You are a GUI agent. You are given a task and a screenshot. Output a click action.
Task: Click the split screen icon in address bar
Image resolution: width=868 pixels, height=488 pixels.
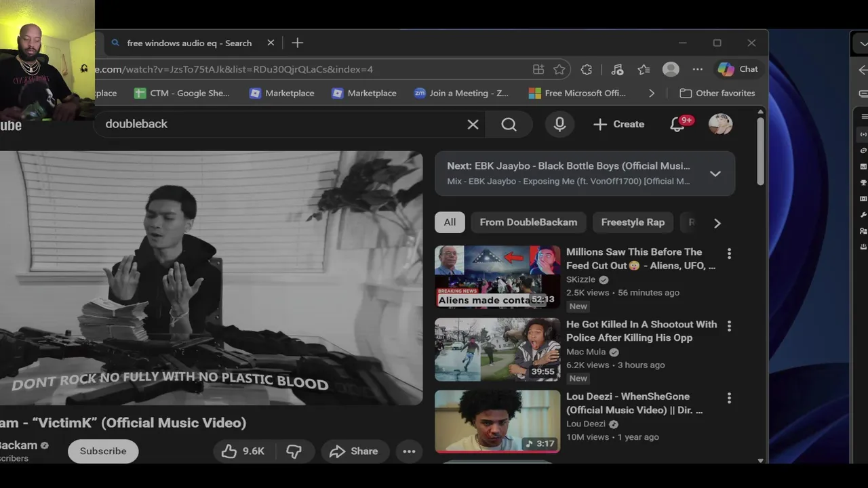point(538,69)
